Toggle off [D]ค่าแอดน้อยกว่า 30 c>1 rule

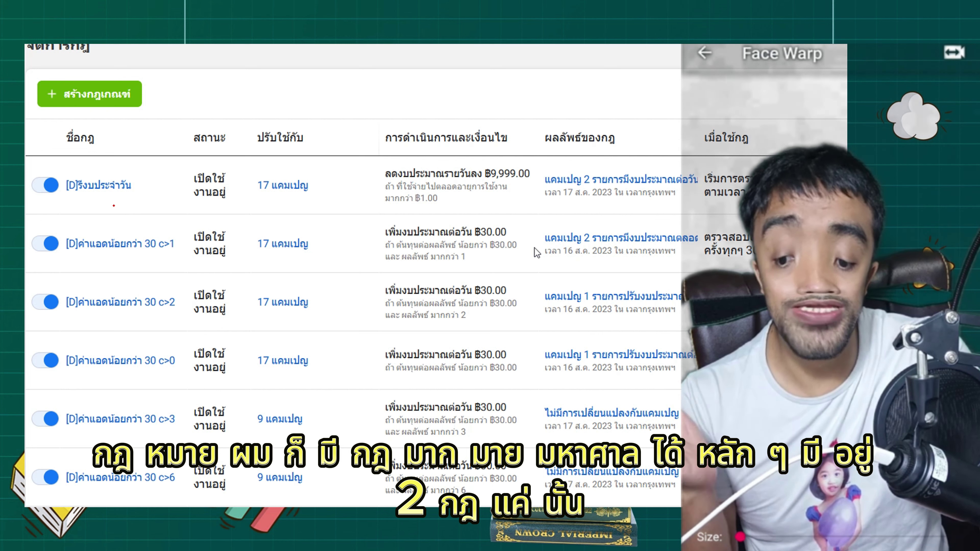(45, 244)
